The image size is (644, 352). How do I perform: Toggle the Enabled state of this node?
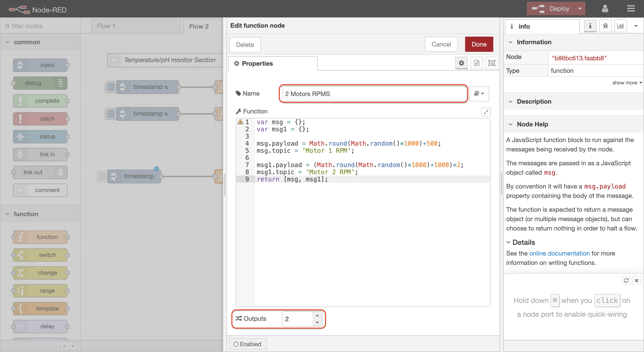tap(248, 344)
